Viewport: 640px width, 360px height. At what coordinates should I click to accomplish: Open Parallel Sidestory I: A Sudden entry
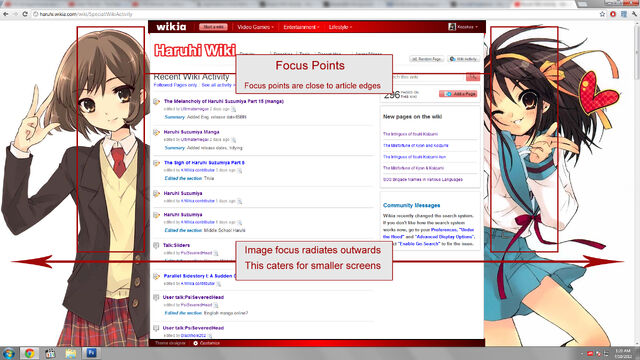[200, 276]
